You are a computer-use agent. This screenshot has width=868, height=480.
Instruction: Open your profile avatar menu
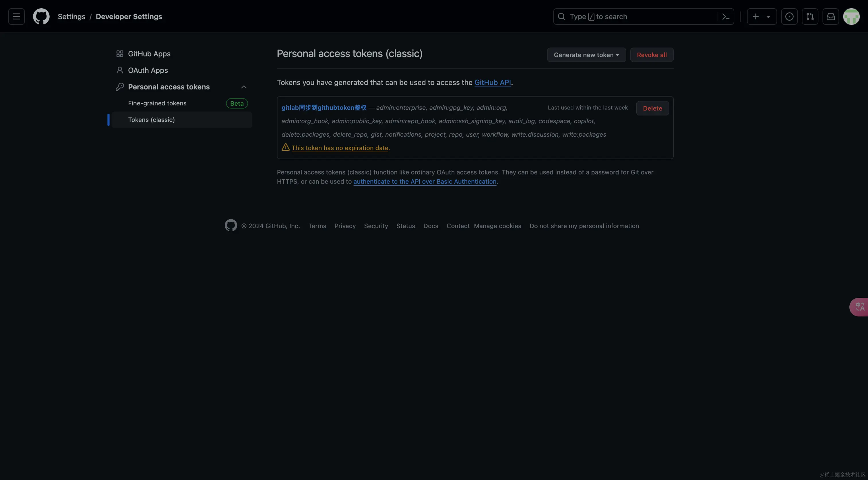[851, 16]
